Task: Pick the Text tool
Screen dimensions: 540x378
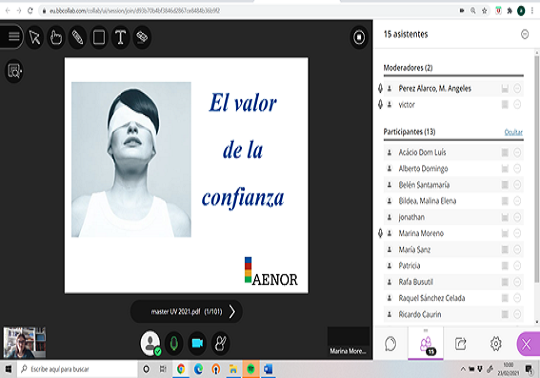Action: [120, 37]
